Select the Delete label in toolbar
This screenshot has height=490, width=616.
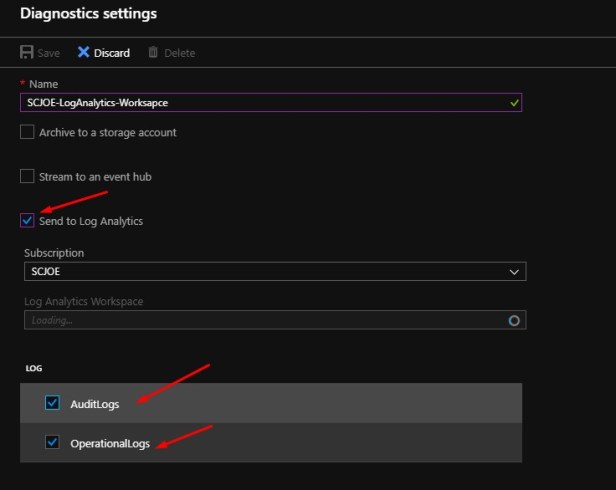180,53
